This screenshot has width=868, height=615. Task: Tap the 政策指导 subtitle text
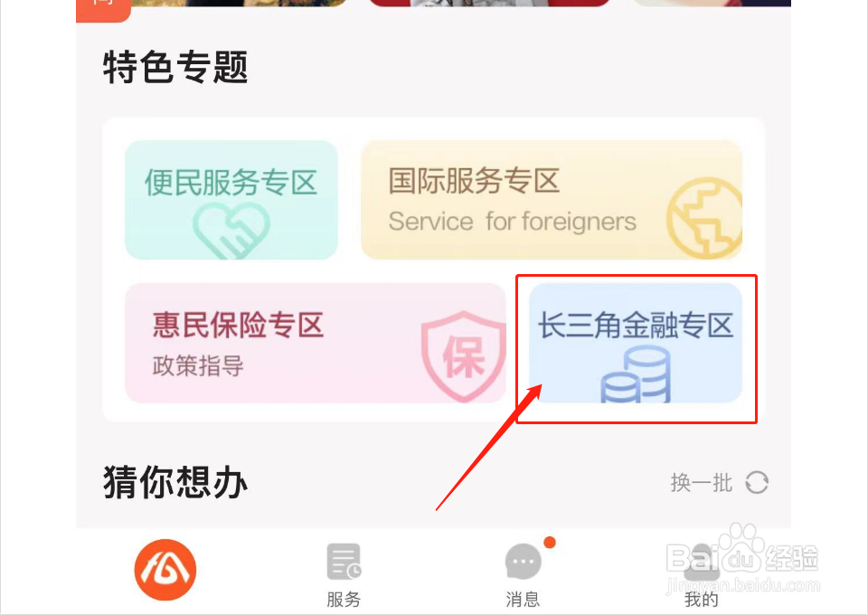(x=198, y=366)
